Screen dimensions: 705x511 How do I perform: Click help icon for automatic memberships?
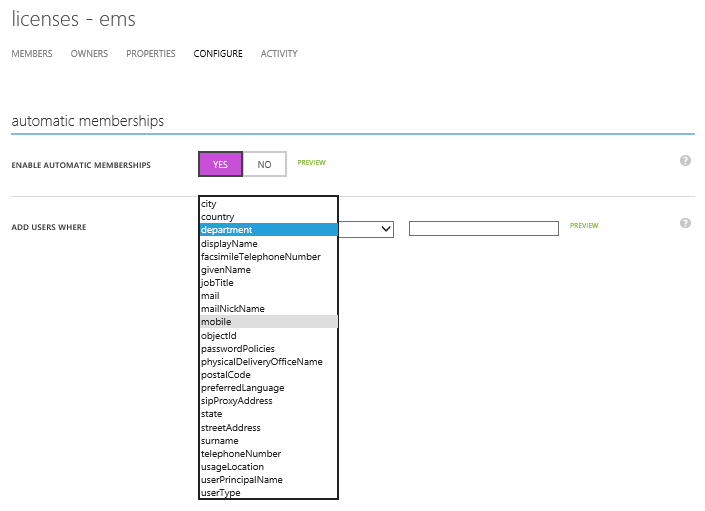tap(685, 160)
